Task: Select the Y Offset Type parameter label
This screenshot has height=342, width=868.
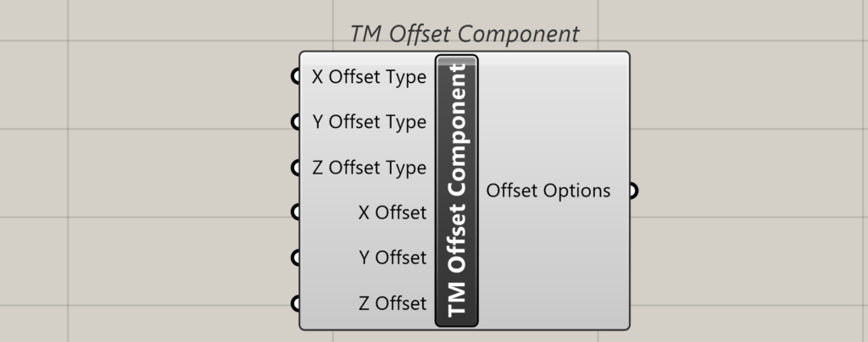Action: click(369, 122)
